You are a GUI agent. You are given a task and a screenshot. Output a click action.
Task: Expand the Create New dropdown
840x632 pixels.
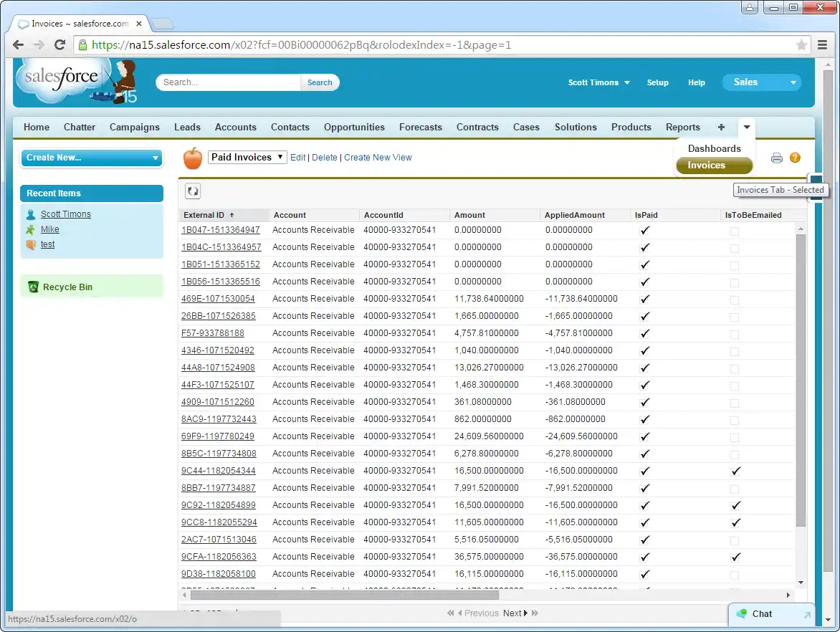[x=92, y=158]
